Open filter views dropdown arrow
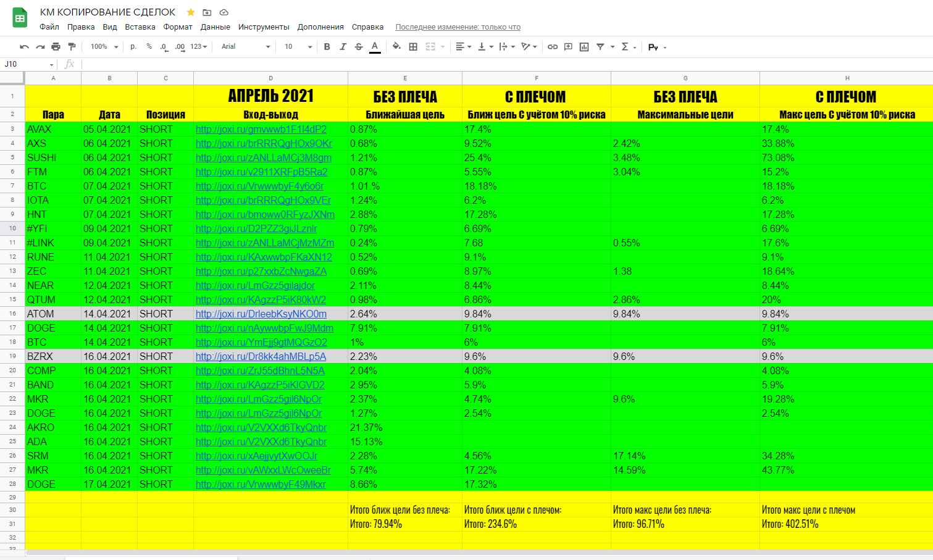The image size is (933, 560). pyautogui.click(x=613, y=47)
